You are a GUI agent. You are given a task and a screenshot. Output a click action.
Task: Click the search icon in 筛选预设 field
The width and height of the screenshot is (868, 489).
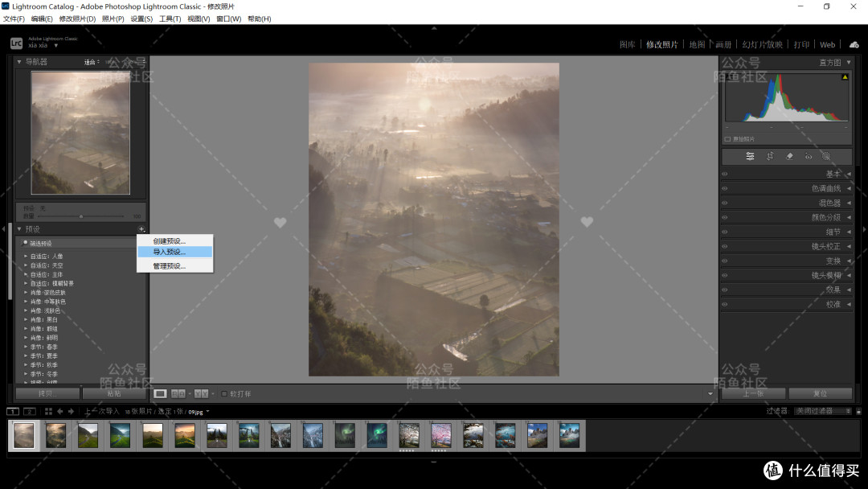[x=25, y=243]
